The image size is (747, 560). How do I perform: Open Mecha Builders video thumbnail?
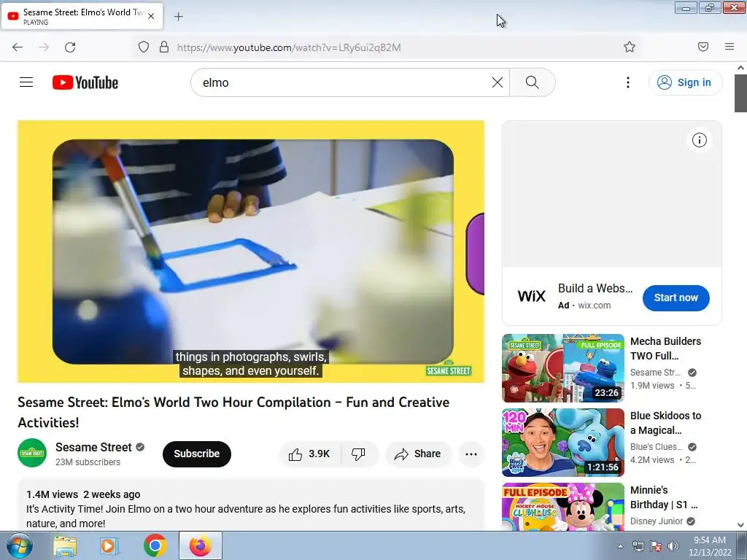click(563, 368)
